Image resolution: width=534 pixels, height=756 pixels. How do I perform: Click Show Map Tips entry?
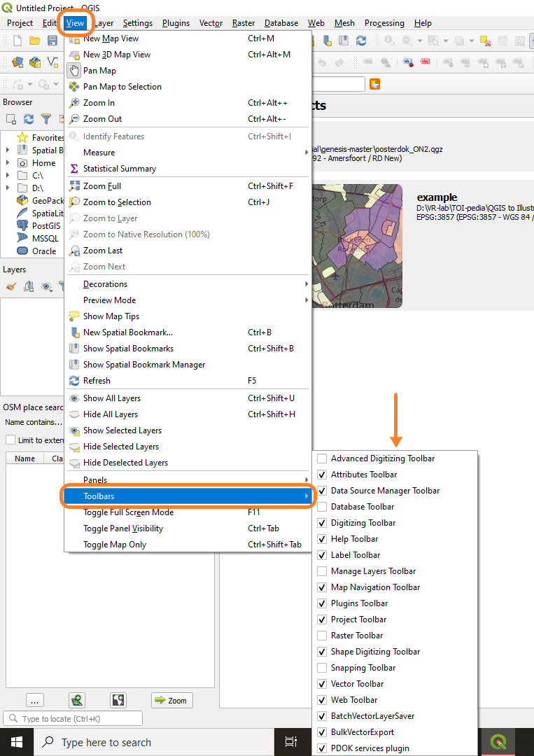point(188,316)
